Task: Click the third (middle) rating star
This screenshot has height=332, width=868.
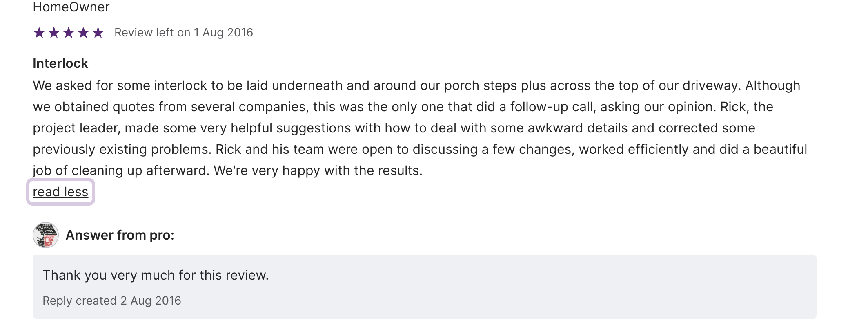Action: tap(69, 33)
